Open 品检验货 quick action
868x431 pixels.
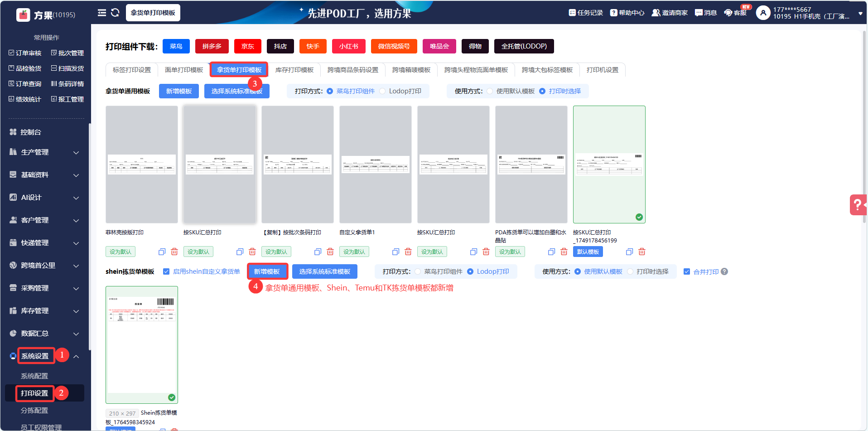pyautogui.click(x=25, y=68)
